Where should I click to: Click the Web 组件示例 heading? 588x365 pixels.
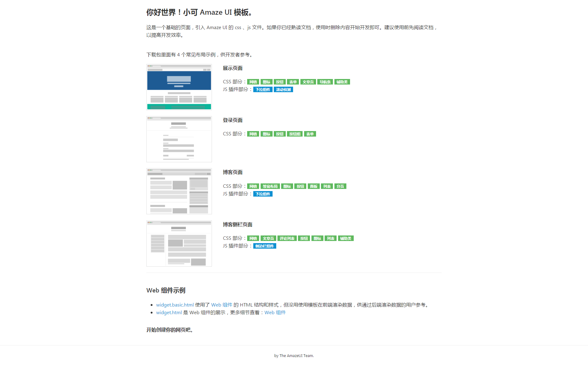pos(166,290)
